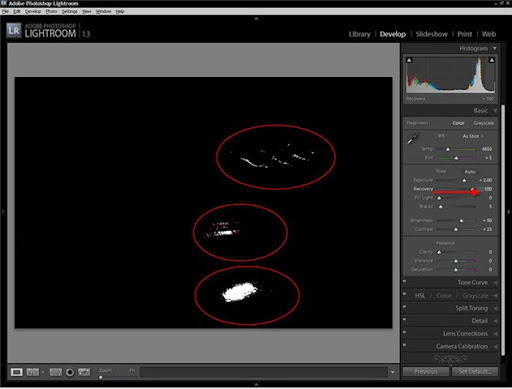Open the Develop menu
The image size is (512, 389).
click(x=33, y=11)
